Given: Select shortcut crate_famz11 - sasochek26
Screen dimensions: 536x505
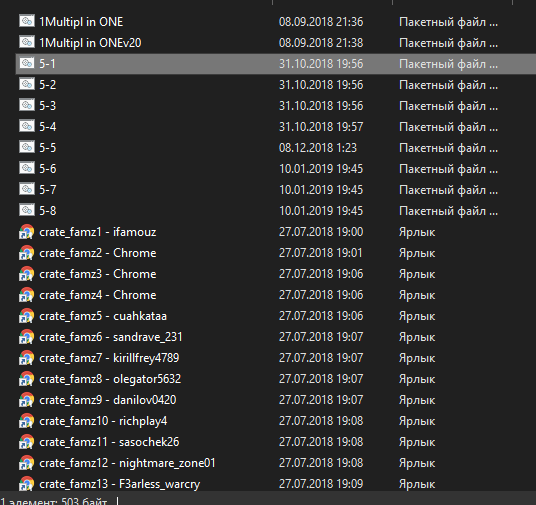Looking at the screenshot, I should pyautogui.click(x=109, y=442).
